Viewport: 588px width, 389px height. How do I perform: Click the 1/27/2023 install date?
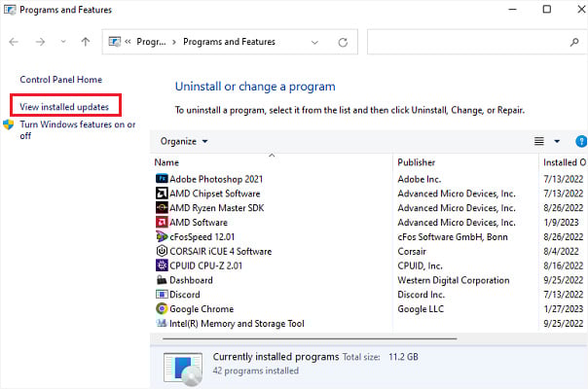(564, 309)
